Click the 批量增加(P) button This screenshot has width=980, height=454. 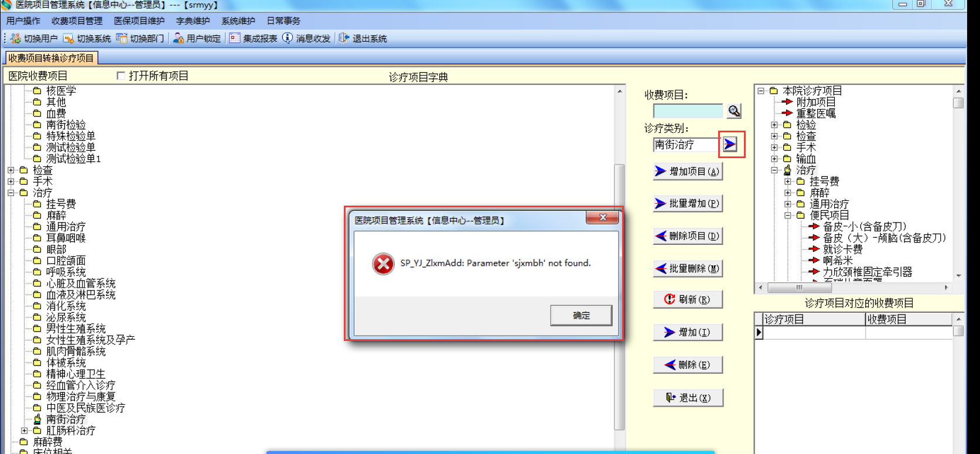(688, 203)
